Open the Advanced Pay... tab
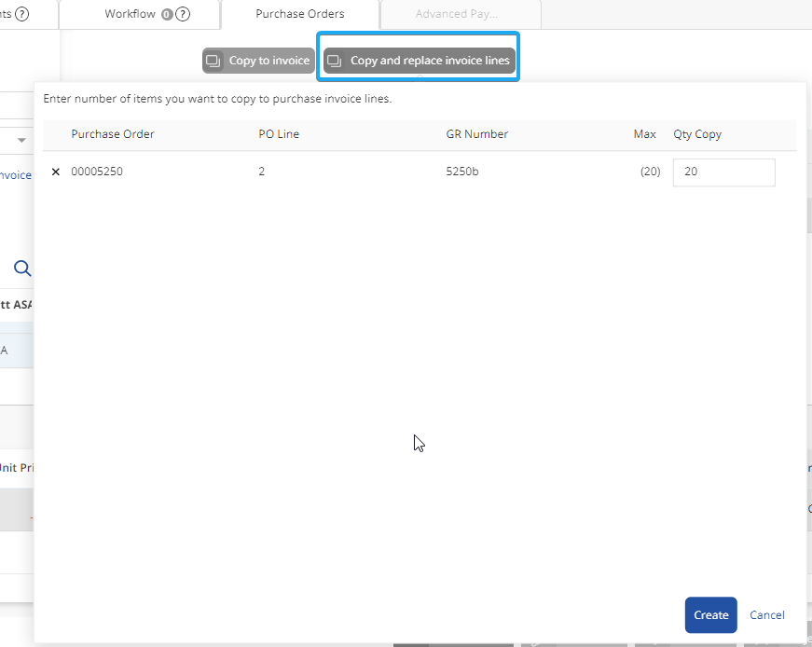Image resolution: width=812 pixels, height=647 pixels. click(457, 14)
